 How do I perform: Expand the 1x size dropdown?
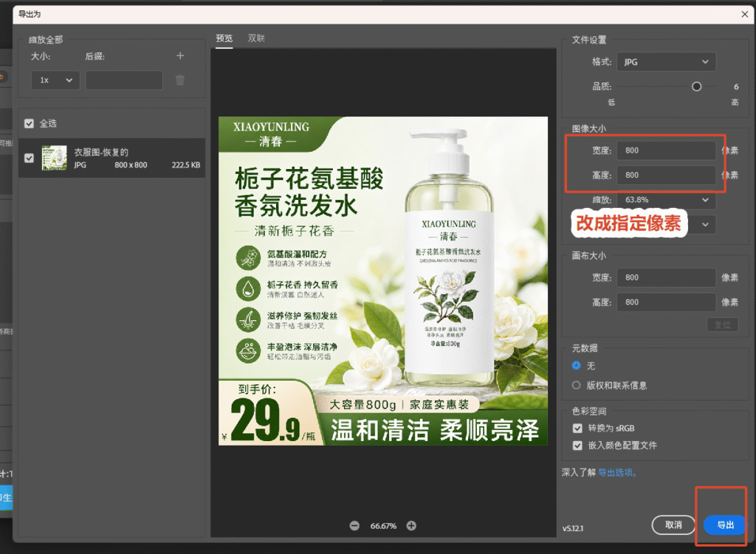[x=55, y=80]
